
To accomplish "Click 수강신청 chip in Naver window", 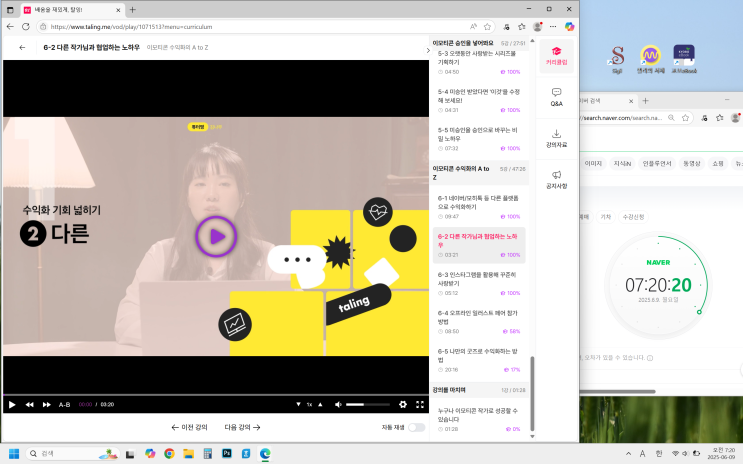I will (633, 217).
